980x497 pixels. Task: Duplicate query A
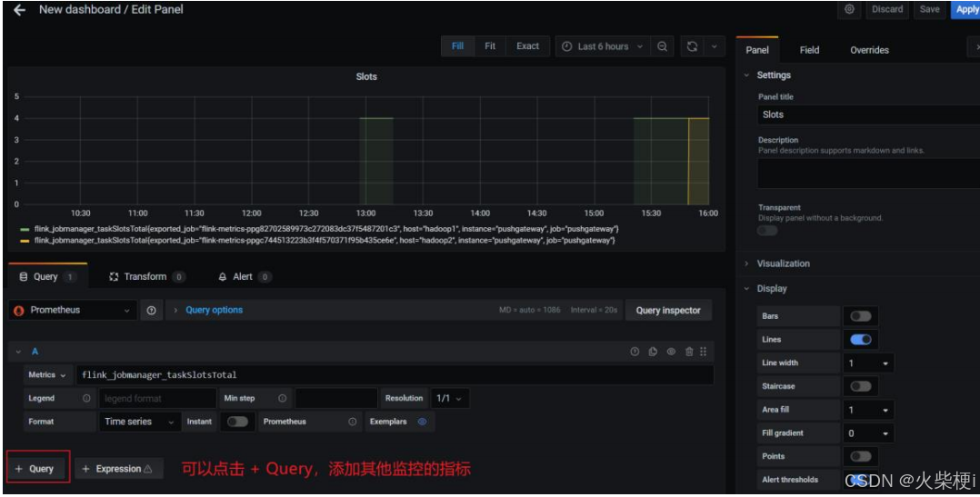(653, 353)
